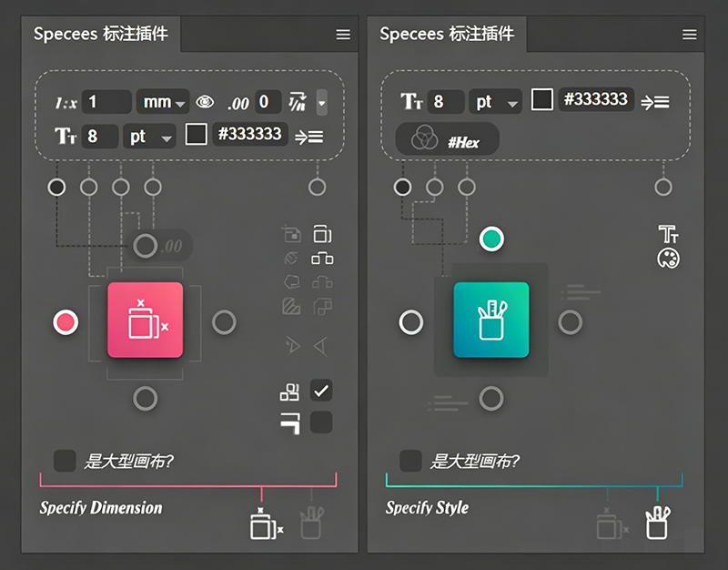Select the radio below the pink square

(x=146, y=399)
